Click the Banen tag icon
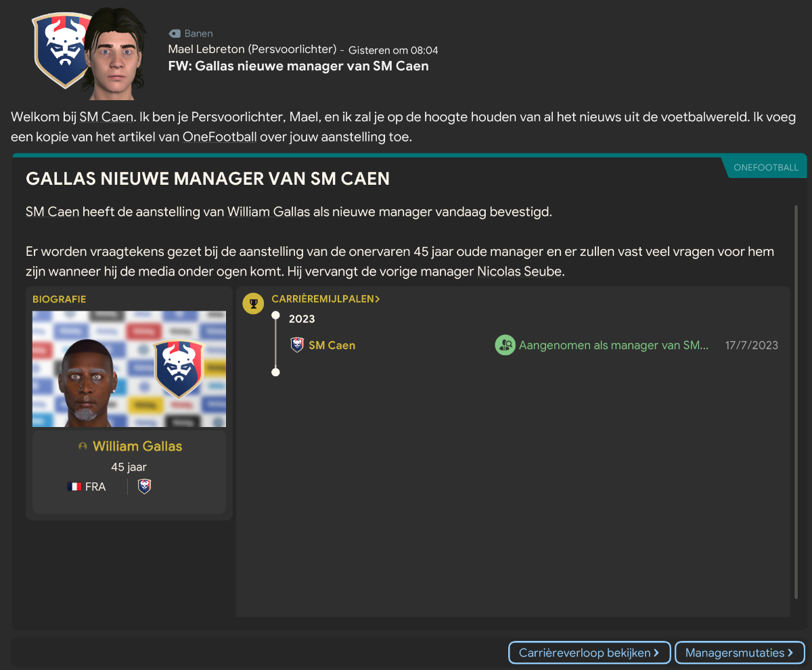 (x=175, y=33)
